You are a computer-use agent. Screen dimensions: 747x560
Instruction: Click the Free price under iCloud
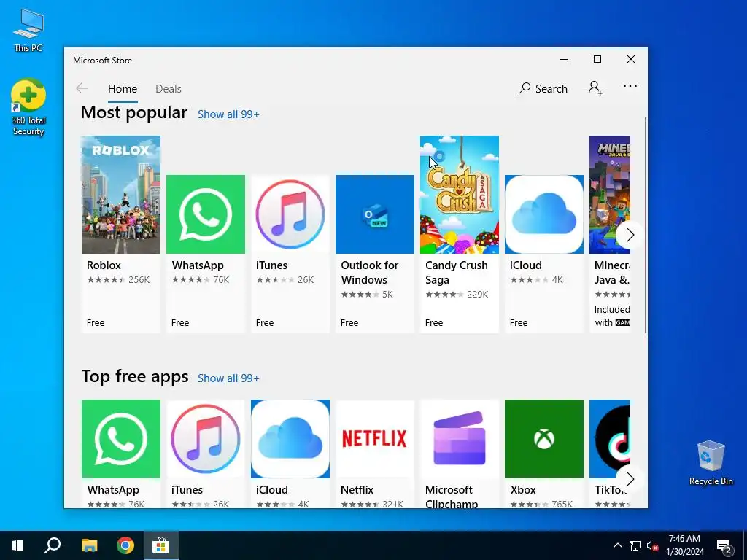(x=519, y=322)
